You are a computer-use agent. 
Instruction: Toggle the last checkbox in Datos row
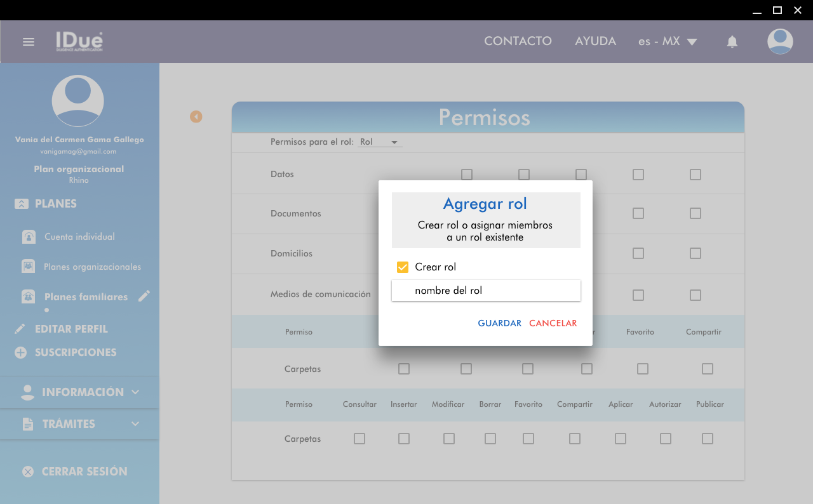coord(695,175)
